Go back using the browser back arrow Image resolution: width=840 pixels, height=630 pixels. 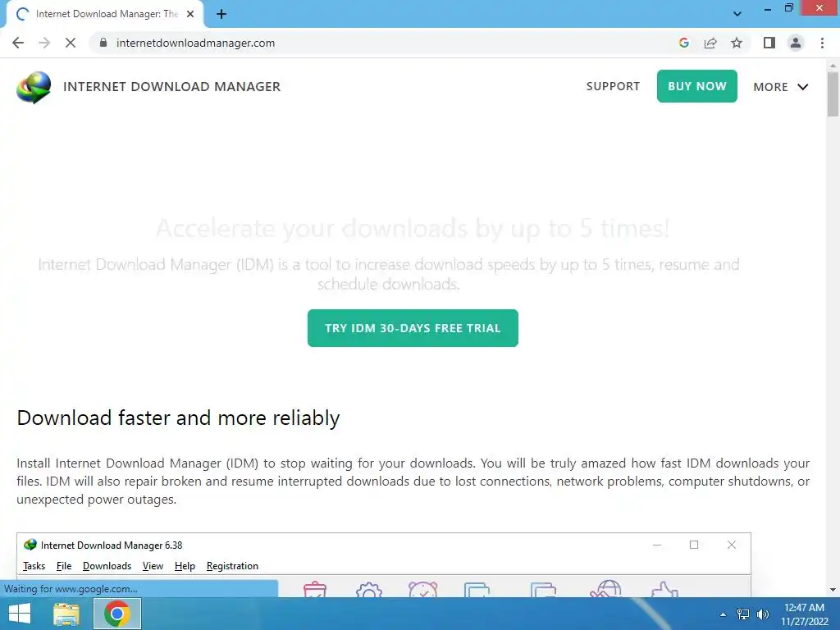click(x=18, y=43)
